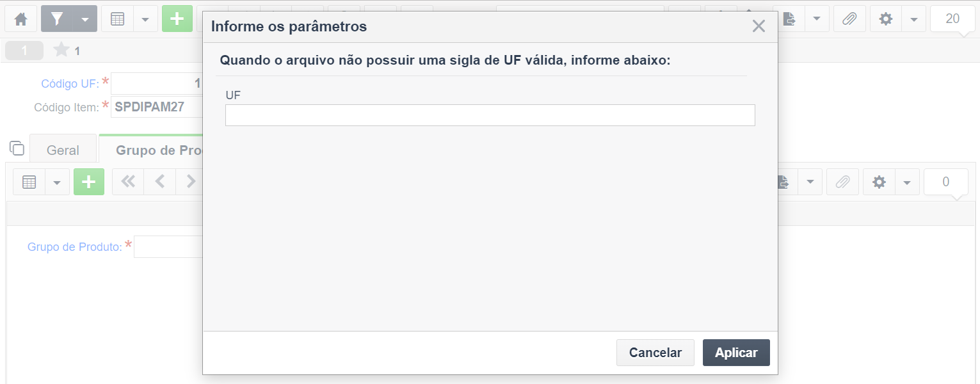Go to previous record arrow
Screen dimensions: 980x384
click(x=160, y=182)
